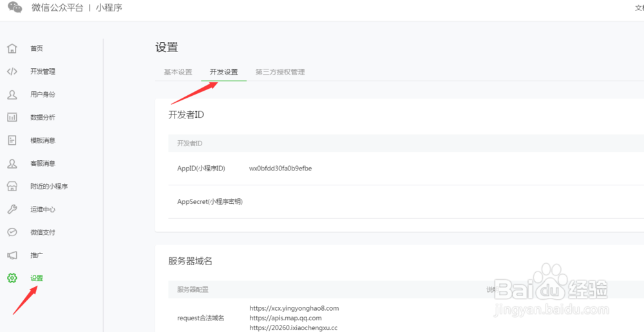This screenshot has height=332, width=644.
Task: Click the chart icon beside 数据分析
Action: click(x=12, y=117)
